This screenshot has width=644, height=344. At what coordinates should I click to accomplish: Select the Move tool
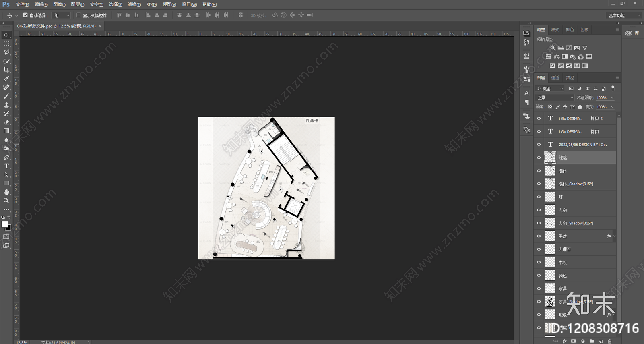pyautogui.click(x=6, y=35)
